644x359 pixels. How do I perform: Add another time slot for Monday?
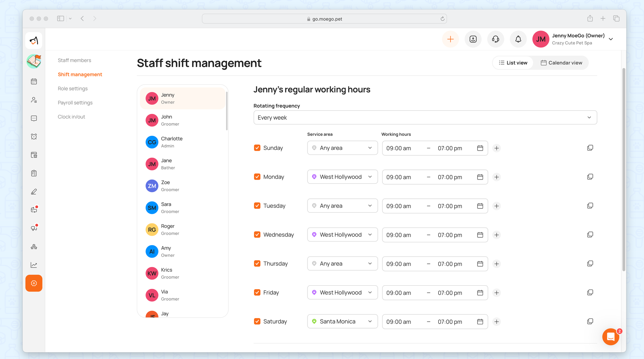497,177
